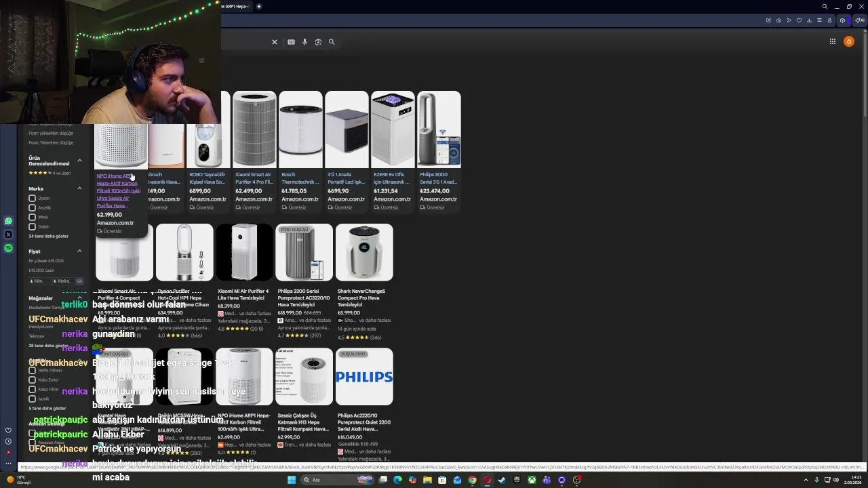Open Microsoft Edge from the taskbar

397,480
